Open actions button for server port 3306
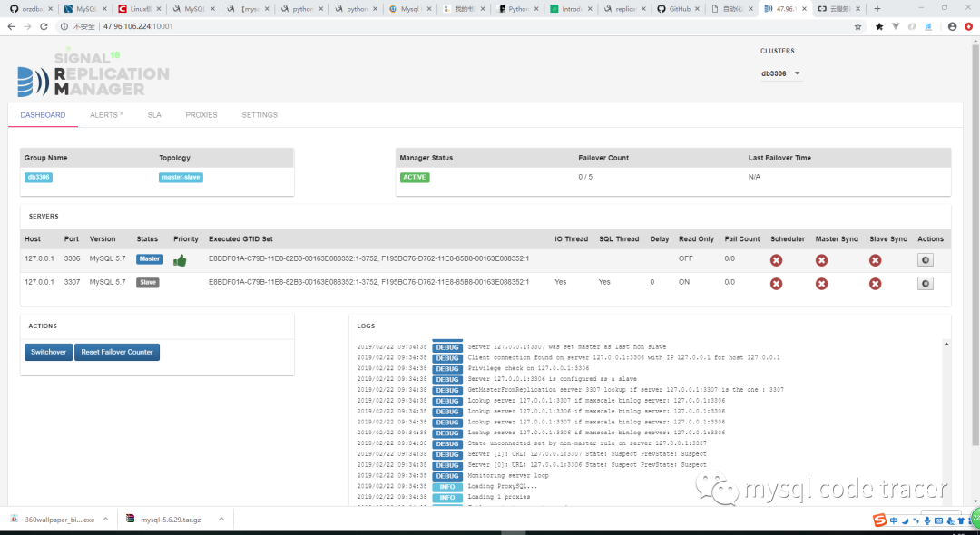 click(925, 259)
